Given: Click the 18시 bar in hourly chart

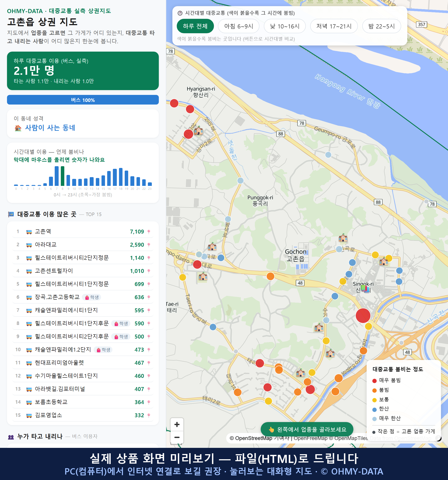Looking at the screenshot, I should (x=121, y=177).
